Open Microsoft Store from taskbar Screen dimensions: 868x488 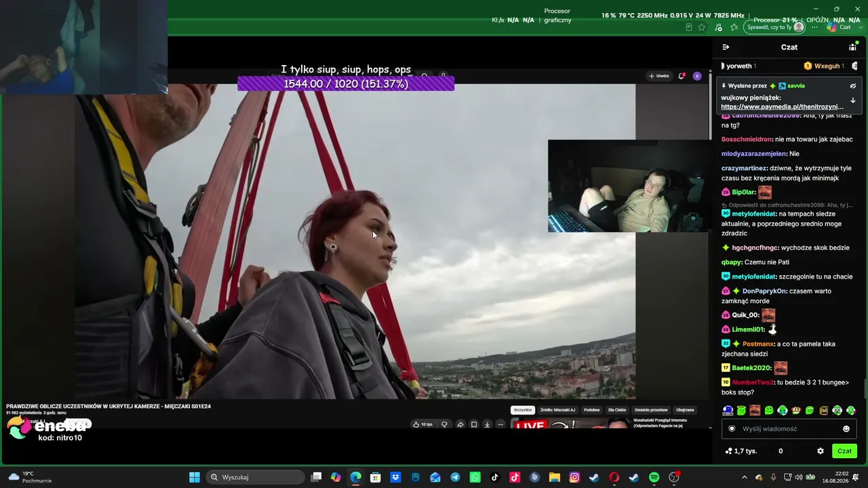(376, 477)
